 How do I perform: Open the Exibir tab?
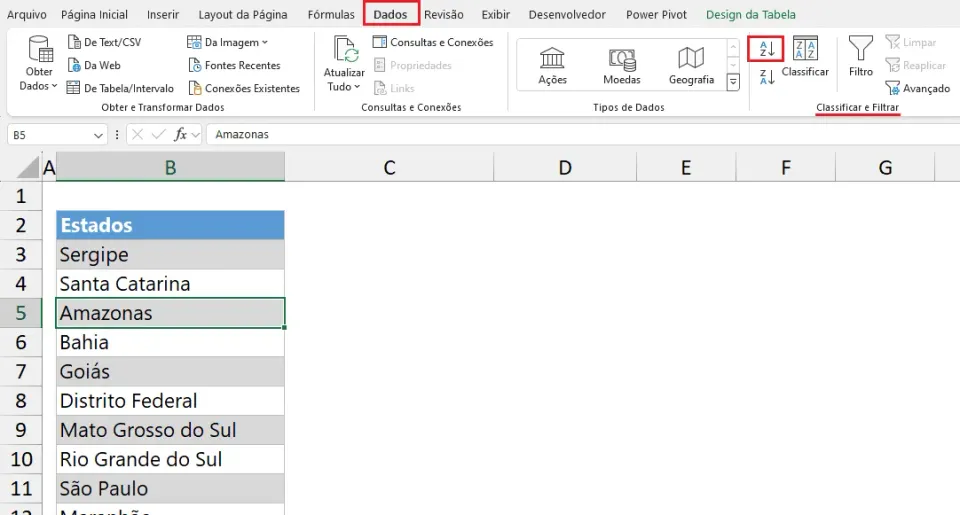[495, 14]
